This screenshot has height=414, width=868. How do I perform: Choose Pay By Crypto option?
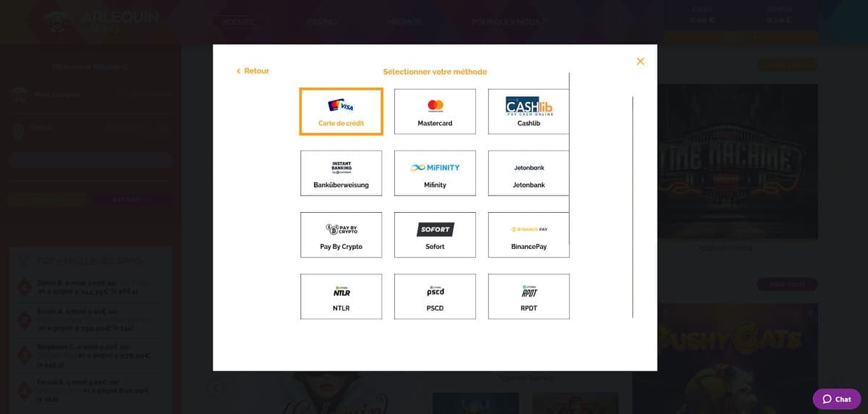tap(341, 235)
